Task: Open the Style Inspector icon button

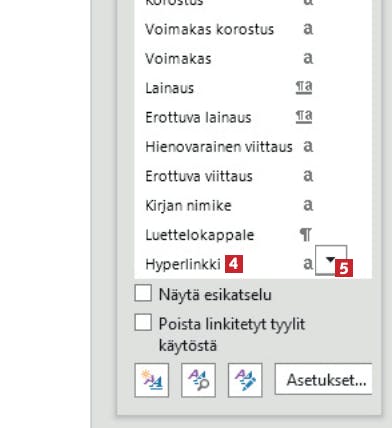Action: [198, 380]
